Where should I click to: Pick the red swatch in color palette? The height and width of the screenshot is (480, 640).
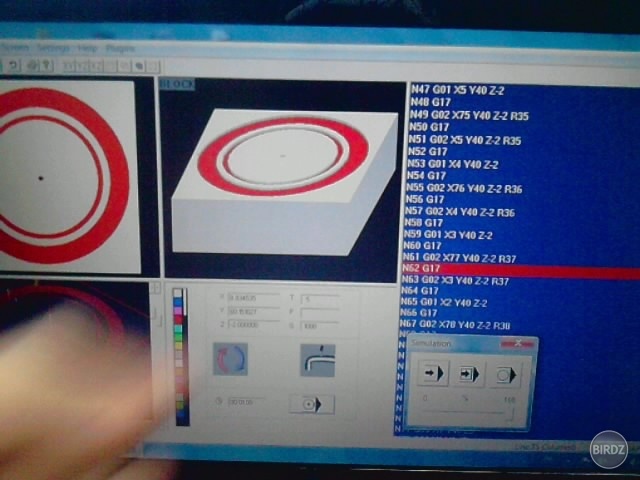[178, 320]
